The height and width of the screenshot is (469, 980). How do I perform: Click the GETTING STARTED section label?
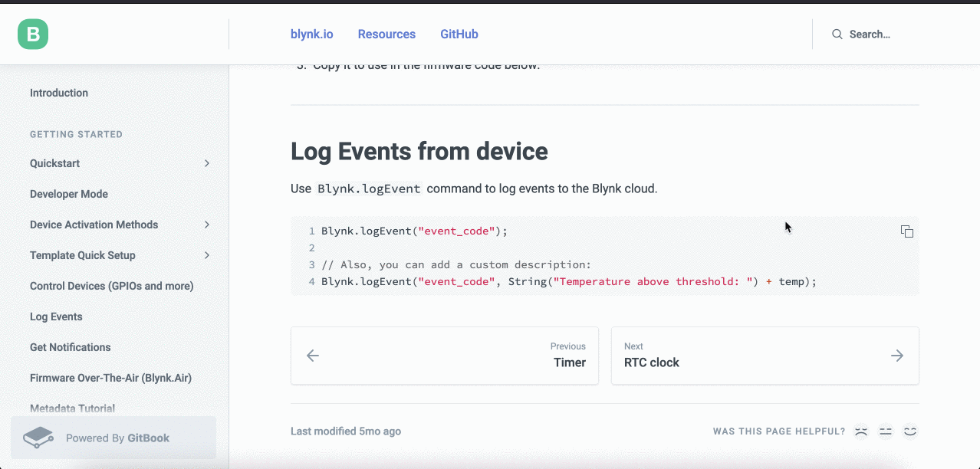click(x=76, y=134)
